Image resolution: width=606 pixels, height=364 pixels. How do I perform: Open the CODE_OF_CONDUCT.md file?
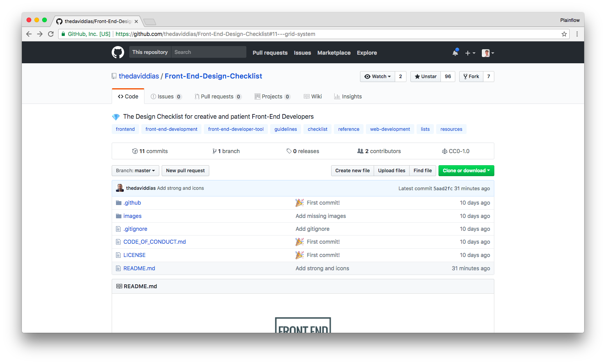click(x=155, y=242)
